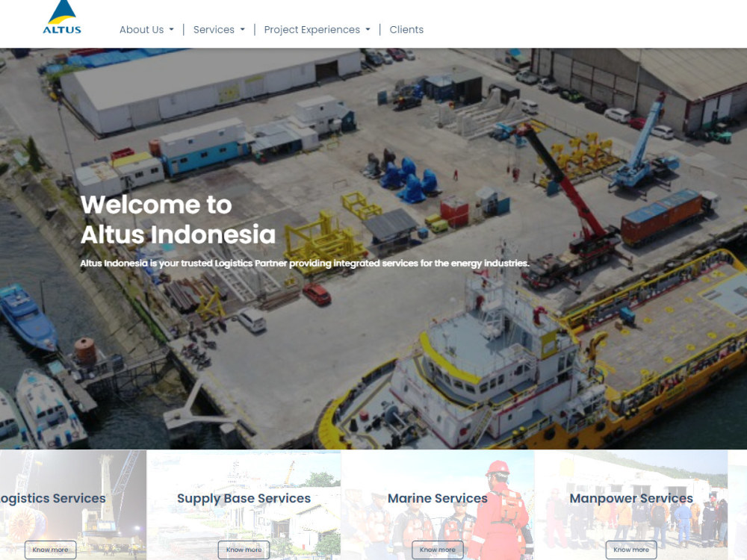Select the Marine Services heading
The image size is (747, 560).
tap(437, 498)
